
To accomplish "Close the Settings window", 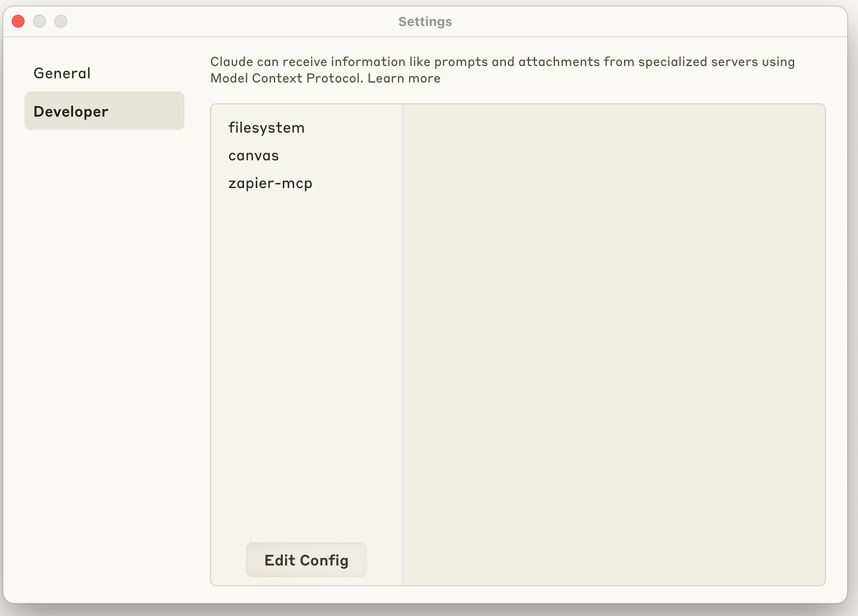I will point(18,21).
